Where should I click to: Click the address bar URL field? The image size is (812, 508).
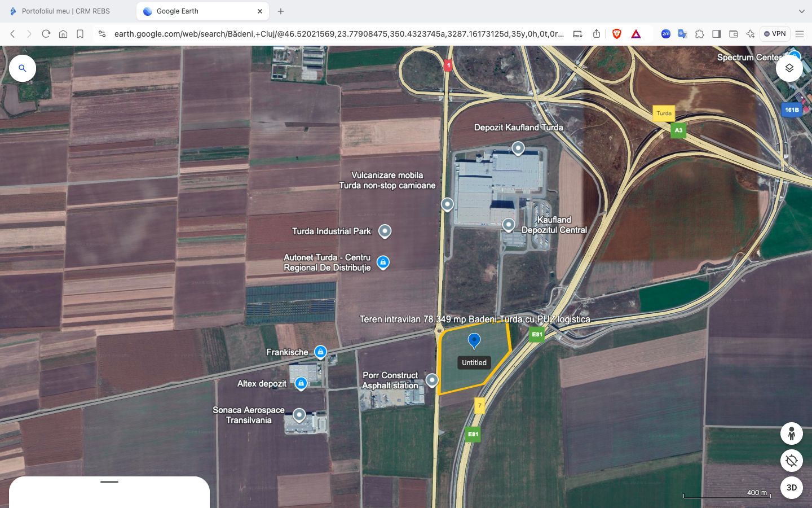click(338, 34)
